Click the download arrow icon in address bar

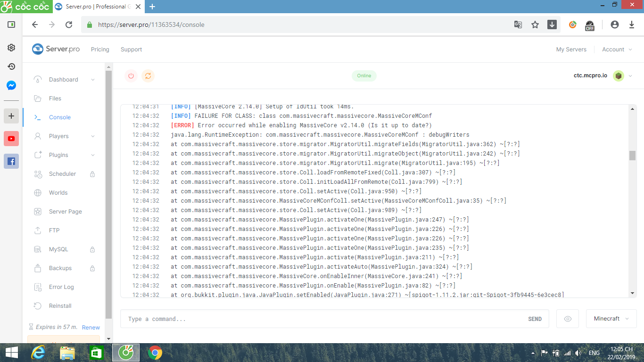[x=552, y=25]
